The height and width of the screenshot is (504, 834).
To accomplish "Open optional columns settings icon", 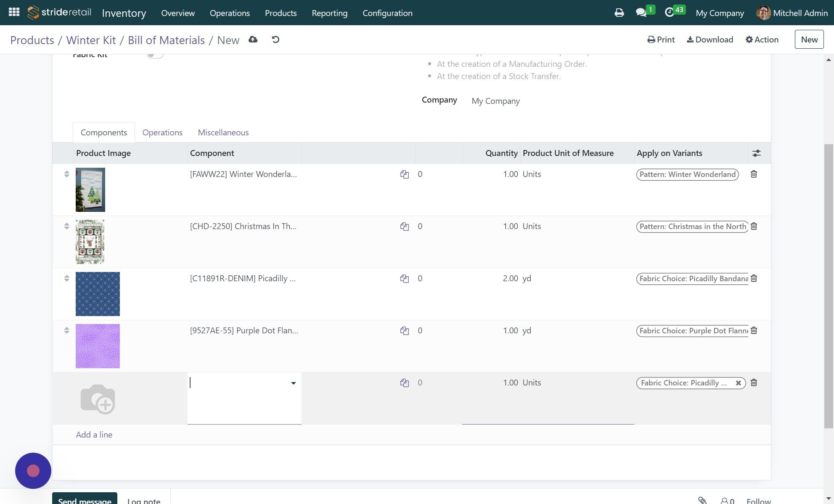I will (756, 153).
